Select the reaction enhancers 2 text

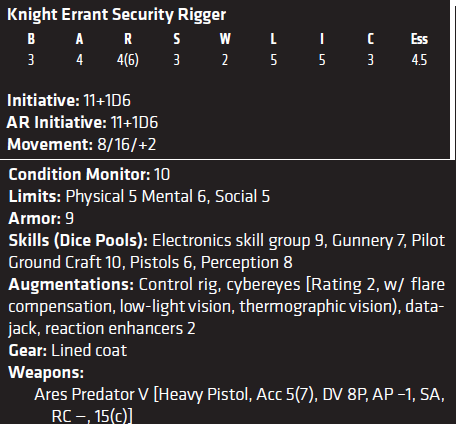pyautogui.click(x=120, y=329)
